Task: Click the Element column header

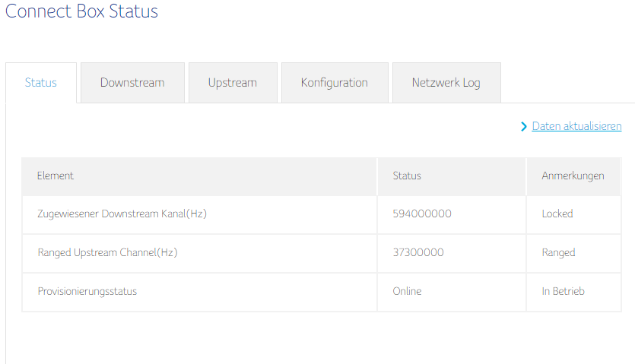Action: point(56,176)
